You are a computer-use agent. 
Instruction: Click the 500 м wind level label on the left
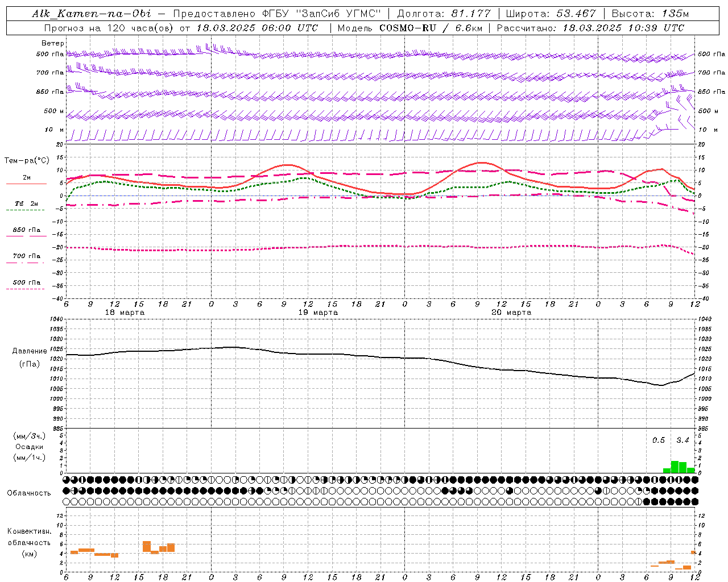point(54,111)
